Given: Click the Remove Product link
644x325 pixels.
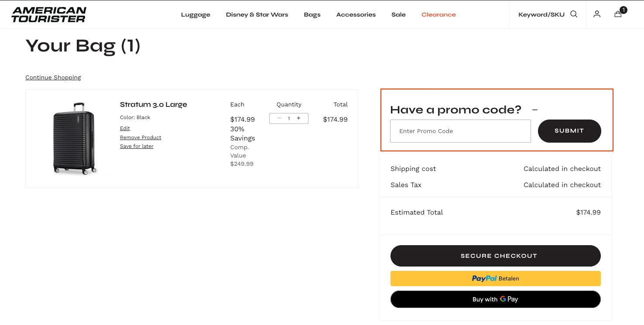Looking at the screenshot, I should (x=140, y=137).
